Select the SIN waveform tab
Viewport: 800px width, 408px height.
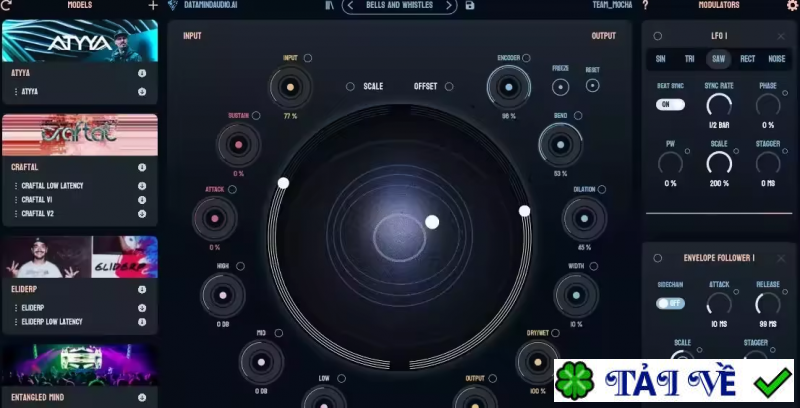tap(660, 59)
